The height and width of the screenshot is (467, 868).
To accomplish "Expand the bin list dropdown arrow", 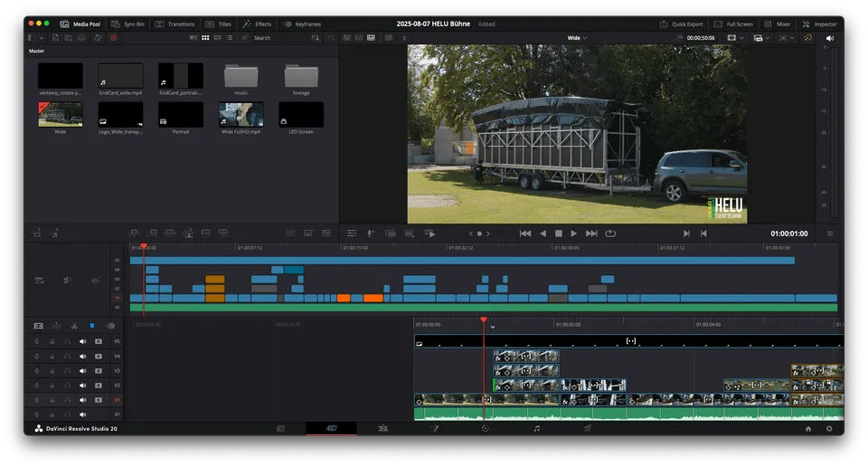I will coord(41,38).
